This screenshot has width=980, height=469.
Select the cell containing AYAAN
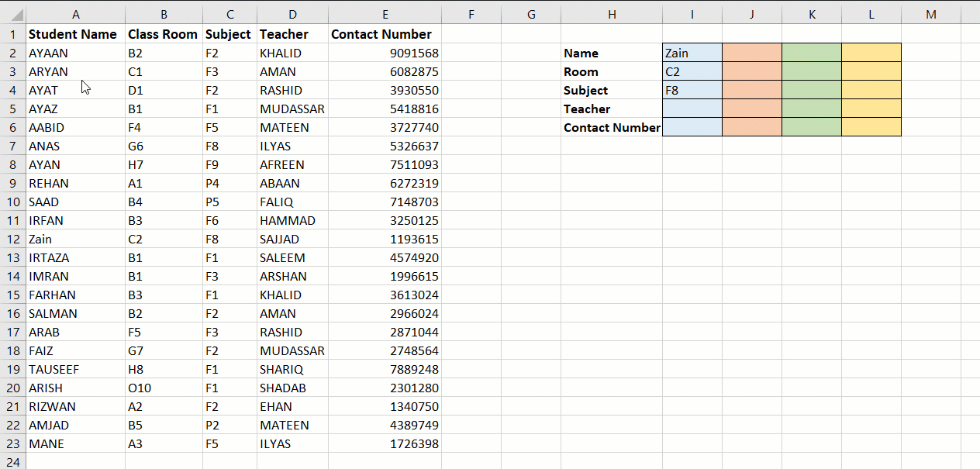pyautogui.click(x=75, y=53)
